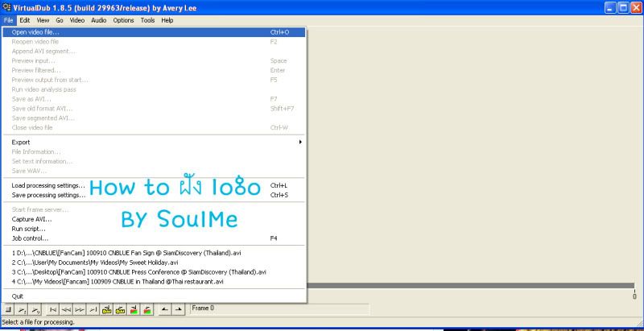Screen dimensions: 644x331
Task: Choose Open video file from File menu
Action: [154, 32]
